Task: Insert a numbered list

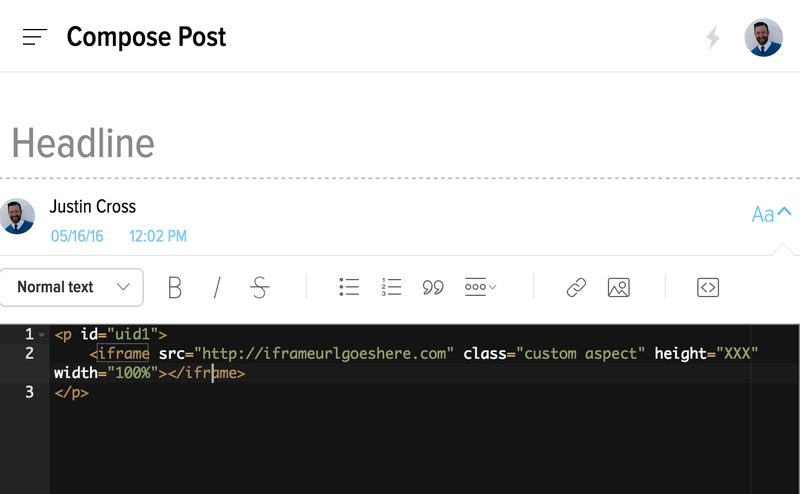Action: point(391,287)
